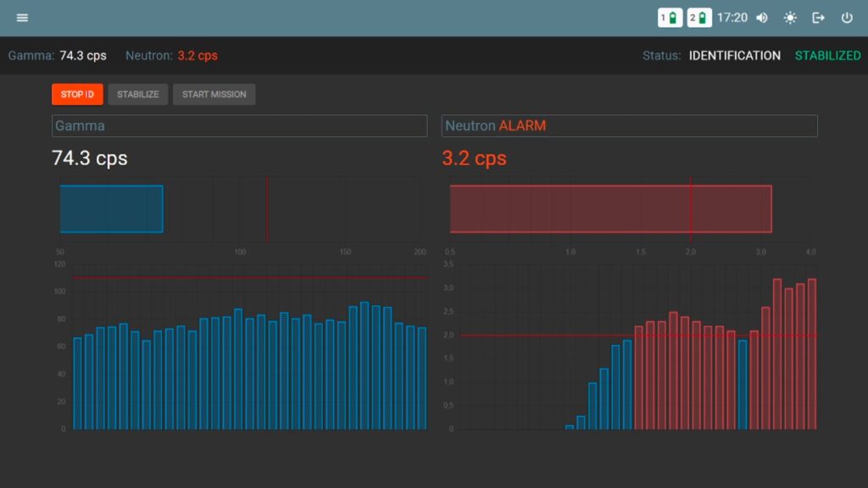Adjust screen brightness via sun icon
The width and height of the screenshot is (868, 488).
click(790, 18)
